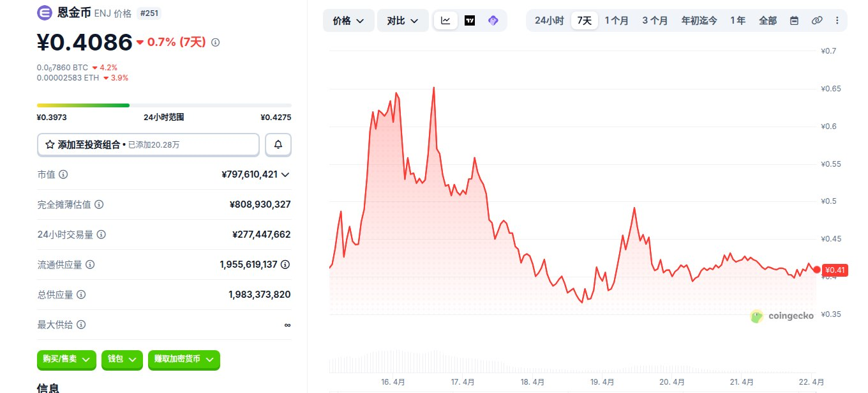Screen dimensions: 868x393
Task: Click the ¥277,447,662 volume value
Action: tap(262, 235)
